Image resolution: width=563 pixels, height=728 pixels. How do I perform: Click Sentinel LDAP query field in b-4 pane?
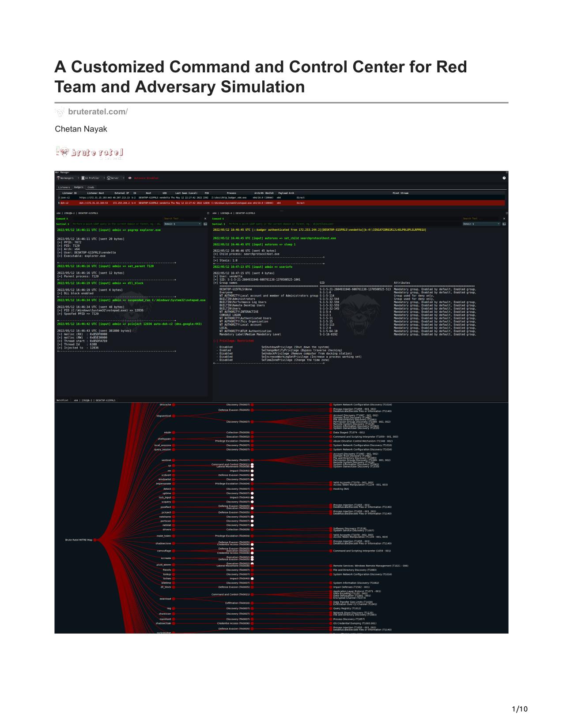344,224
